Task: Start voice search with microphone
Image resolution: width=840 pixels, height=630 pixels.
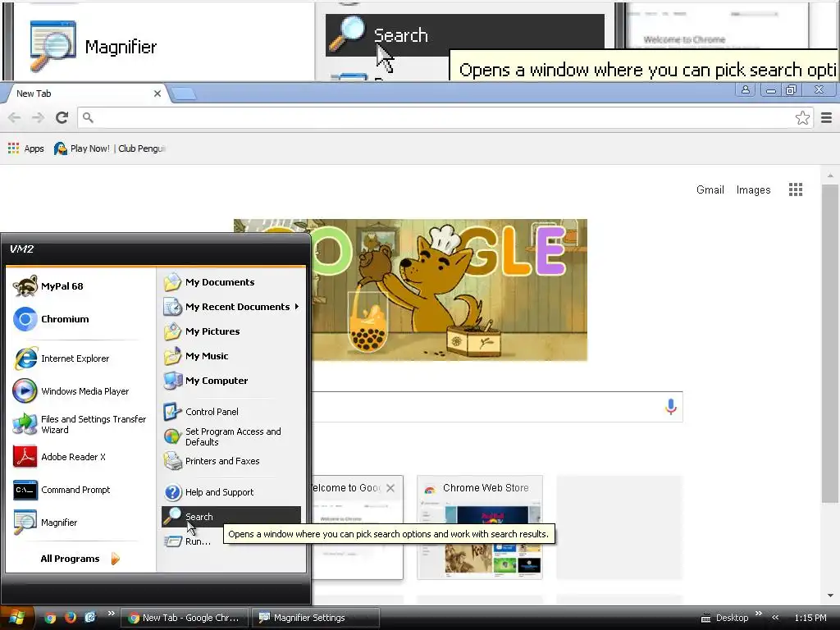Action: point(671,407)
